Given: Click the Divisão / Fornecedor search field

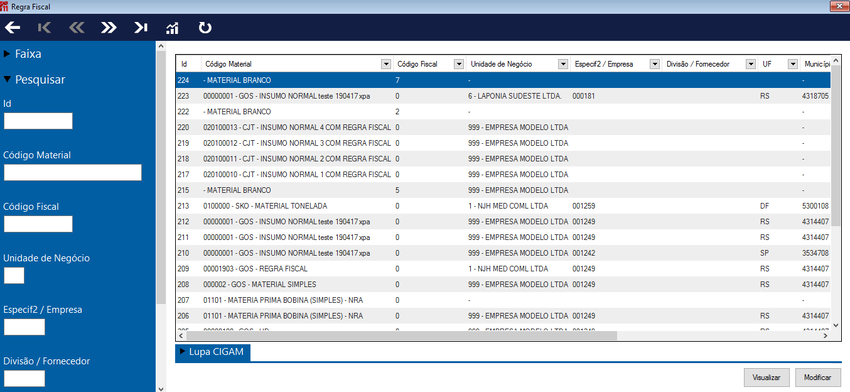Looking at the screenshot, I should click(x=24, y=378).
